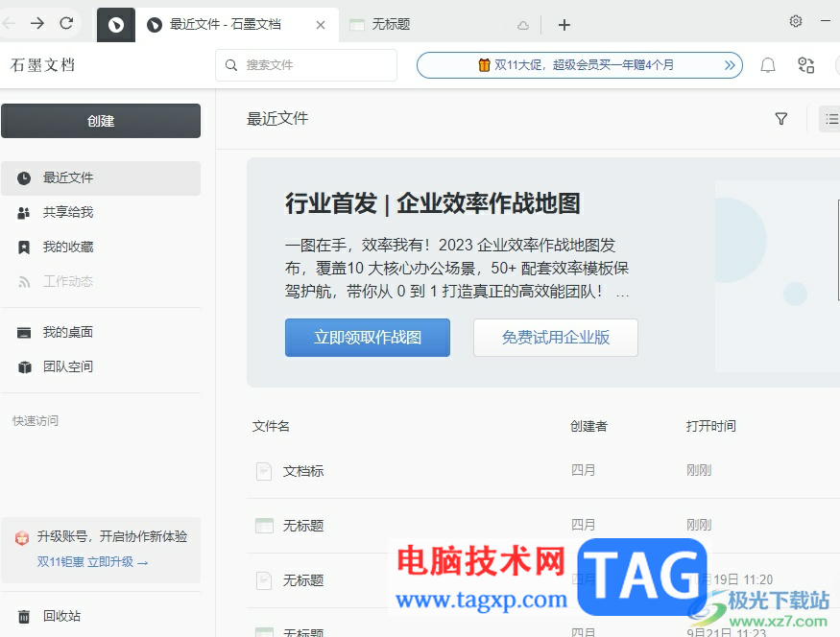The image size is (840, 637).
Task: Click the browser forward arrow
Action: tap(37, 23)
